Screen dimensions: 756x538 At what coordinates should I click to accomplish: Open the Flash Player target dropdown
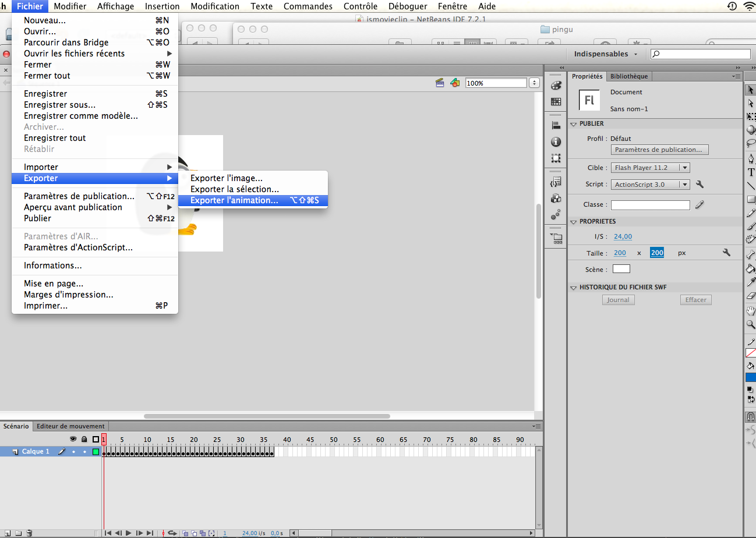[650, 167]
